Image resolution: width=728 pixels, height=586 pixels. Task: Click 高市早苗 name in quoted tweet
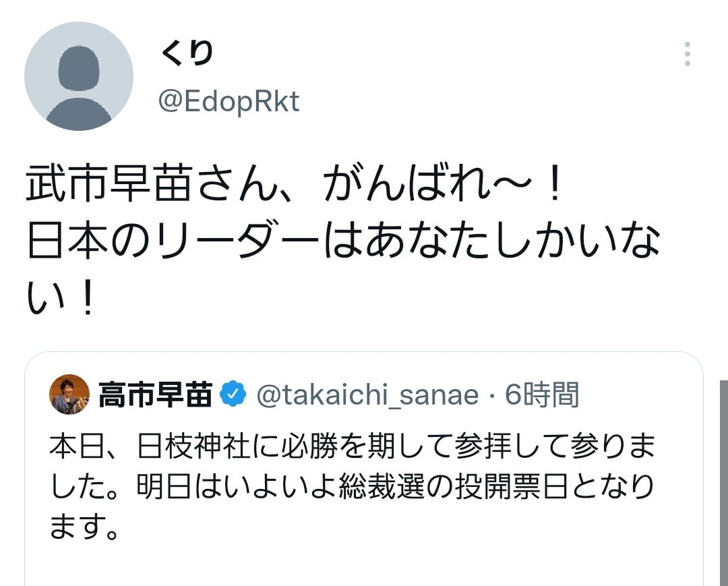click(155, 394)
